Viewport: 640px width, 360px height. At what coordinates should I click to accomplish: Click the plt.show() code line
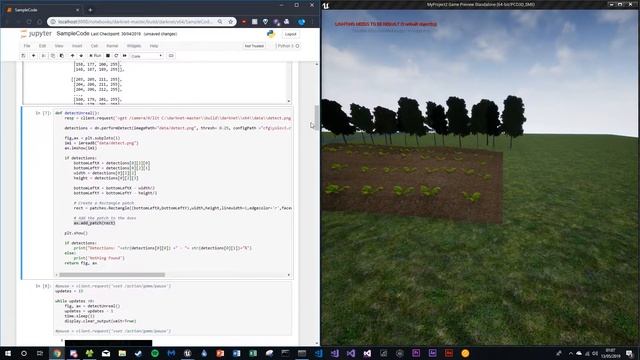click(x=76, y=233)
